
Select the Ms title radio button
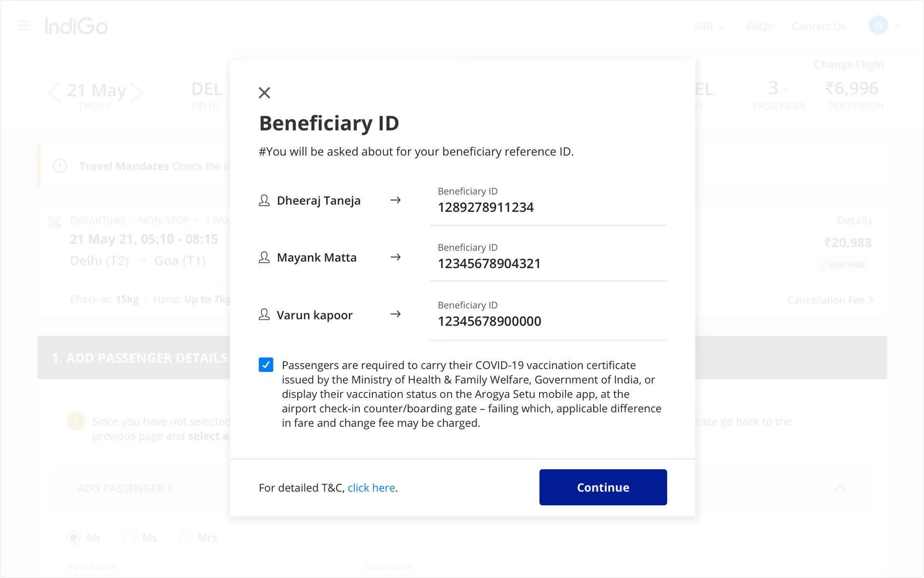tap(130, 538)
